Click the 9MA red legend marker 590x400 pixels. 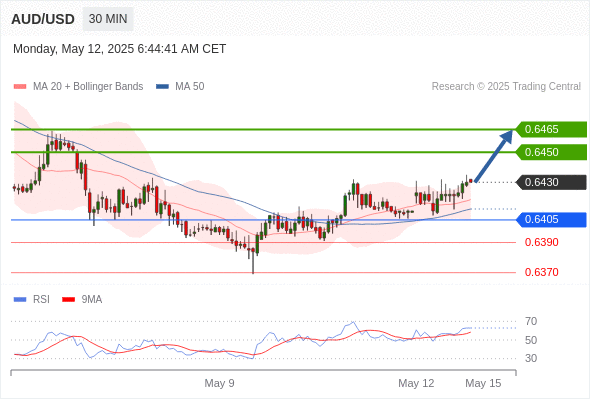(68, 300)
